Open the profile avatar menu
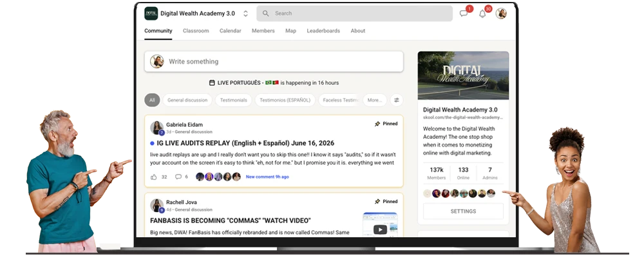The height and width of the screenshot is (279, 644). point(501,14)
